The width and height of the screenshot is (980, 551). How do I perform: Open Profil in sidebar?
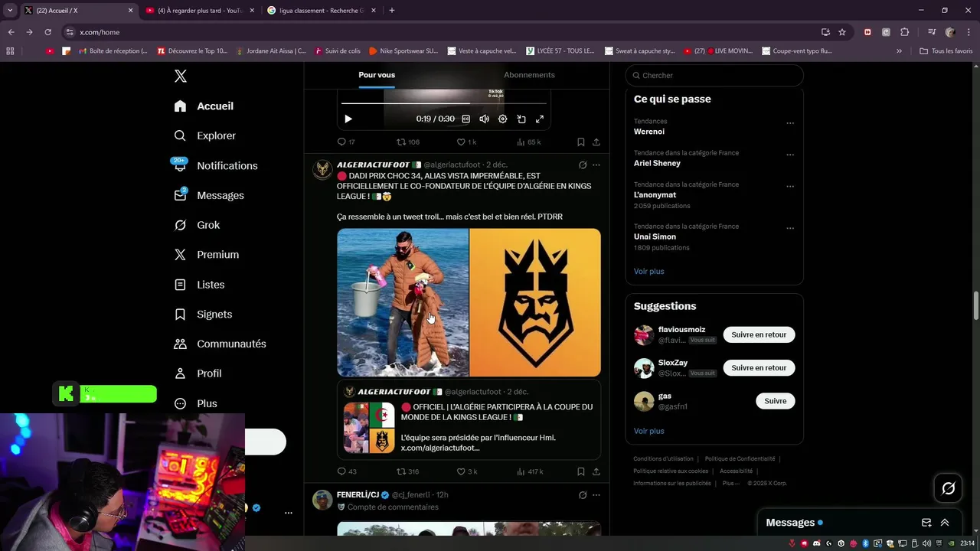[x=198, y=373]
